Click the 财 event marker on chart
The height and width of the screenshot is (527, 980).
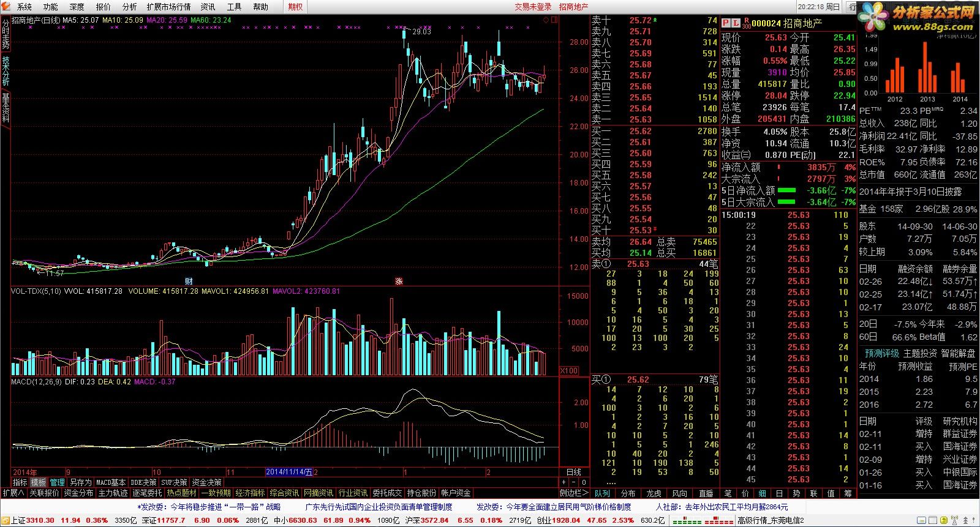pyautogui.click(x=189, y=282)
